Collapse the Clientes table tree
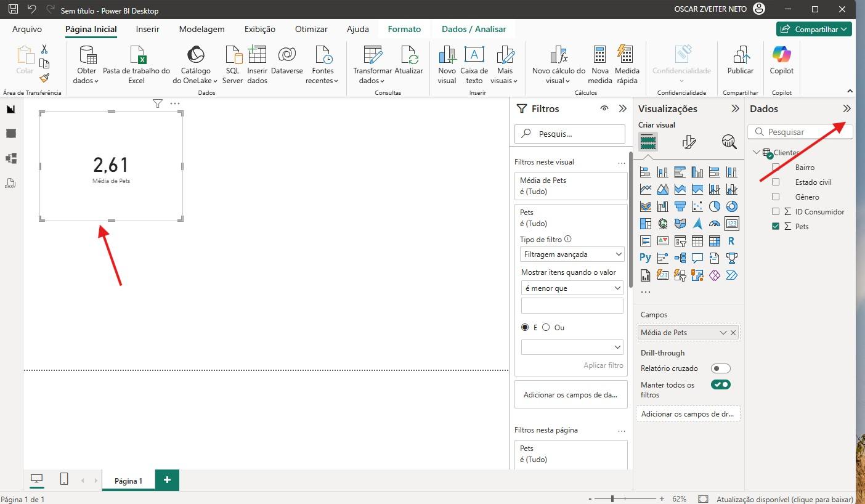Screen dimensions: 865x504 [757, 153]
